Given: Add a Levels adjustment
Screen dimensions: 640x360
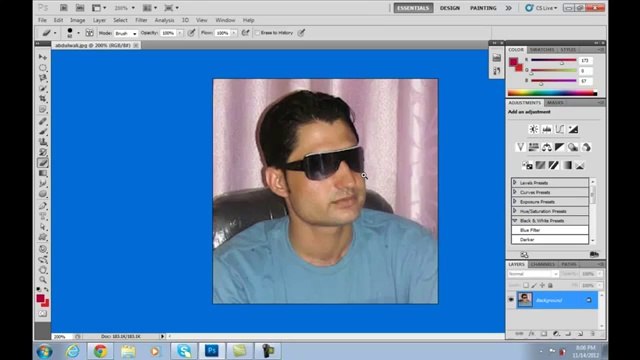Looking at the screenshot, I should 547,129.
